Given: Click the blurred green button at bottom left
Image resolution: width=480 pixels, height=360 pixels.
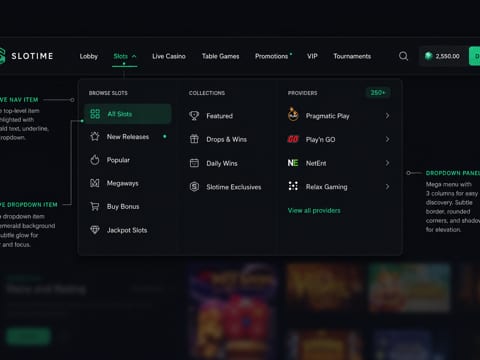Looking at the screenshot, I should pos(28,336).
